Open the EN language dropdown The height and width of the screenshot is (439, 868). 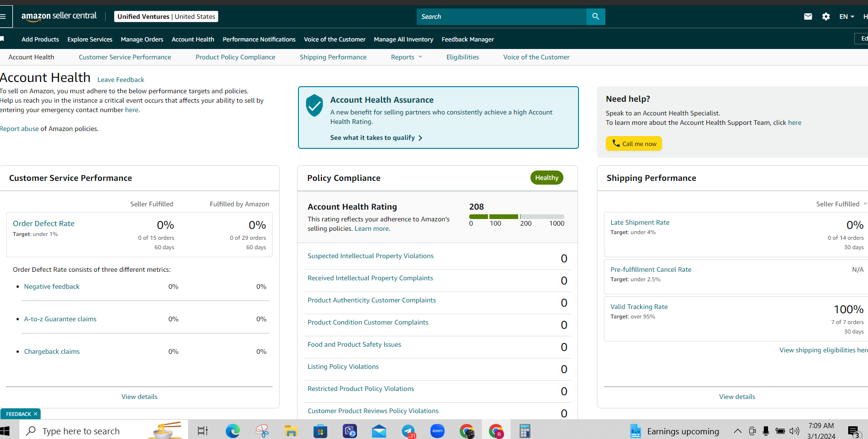847,16
